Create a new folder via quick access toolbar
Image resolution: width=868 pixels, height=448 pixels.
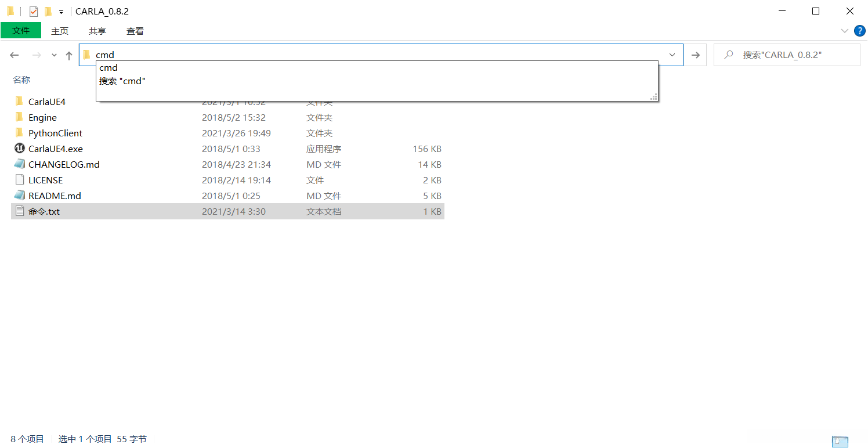tap(48, 11)
